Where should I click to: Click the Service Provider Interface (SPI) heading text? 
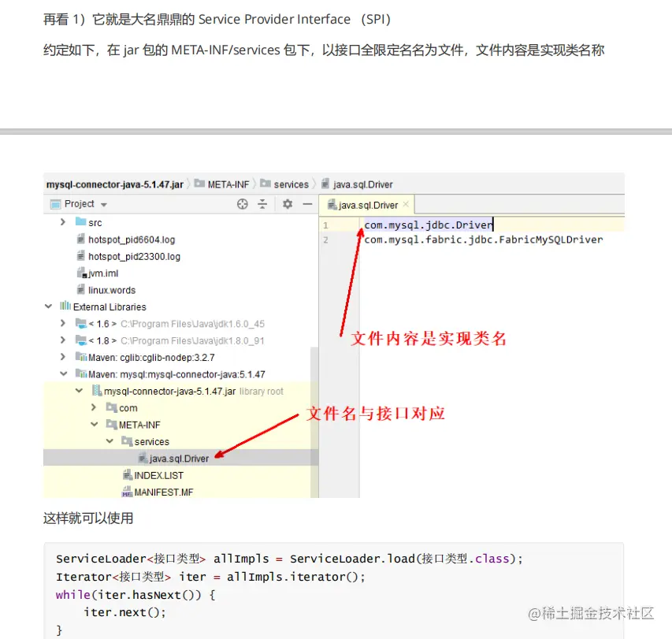(295, 19)
